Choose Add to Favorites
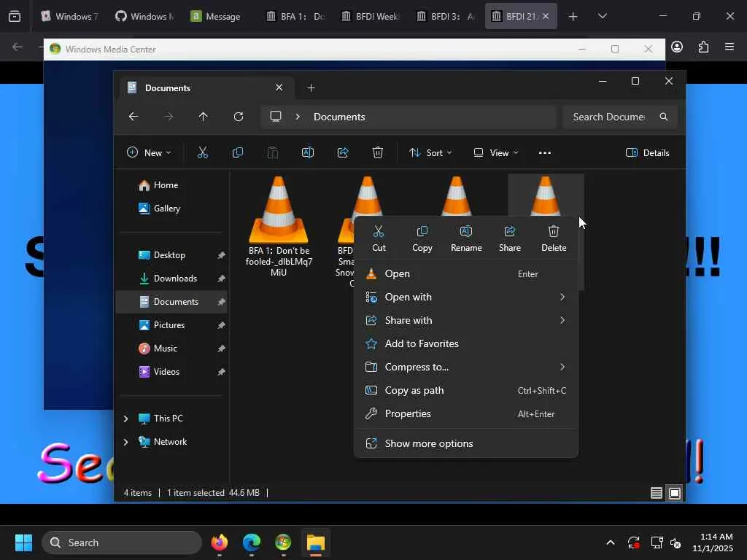 466,344
